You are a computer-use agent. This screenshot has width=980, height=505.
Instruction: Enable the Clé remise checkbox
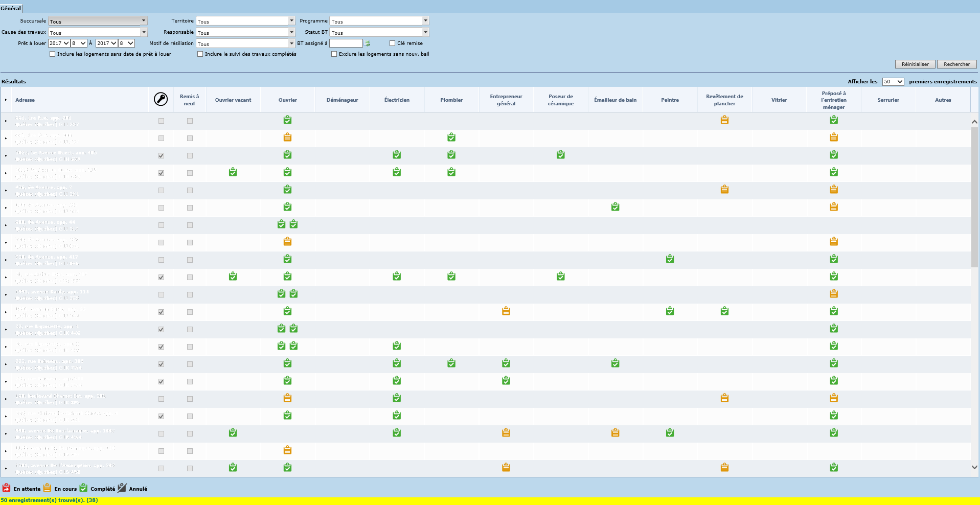393,43
